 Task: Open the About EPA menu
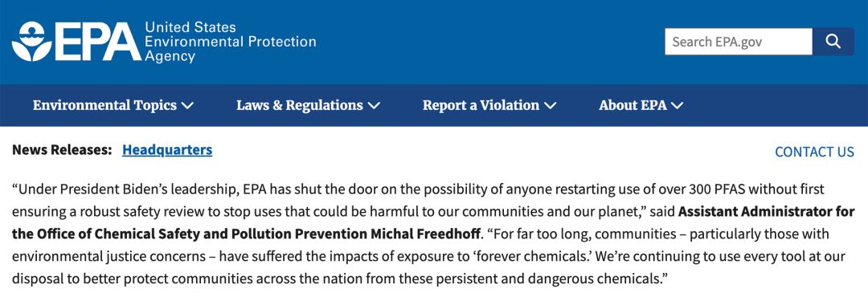pyautogui.click(x=633, y=105)
